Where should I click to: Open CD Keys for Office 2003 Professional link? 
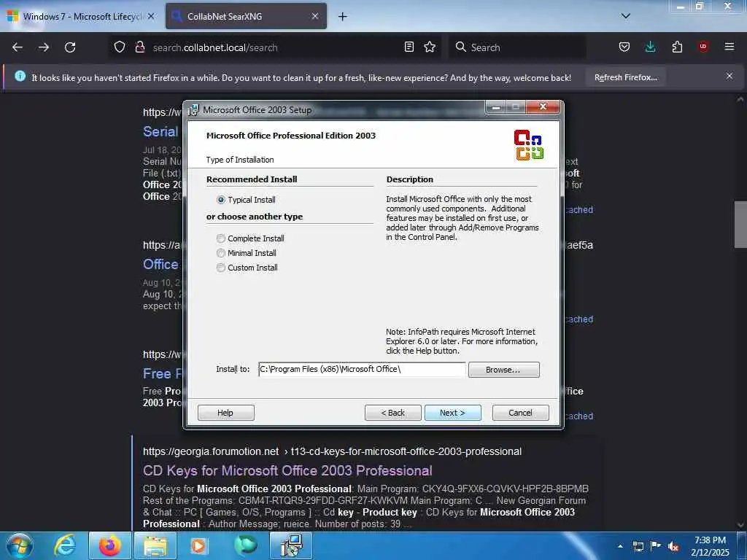[x=287, y=470]
